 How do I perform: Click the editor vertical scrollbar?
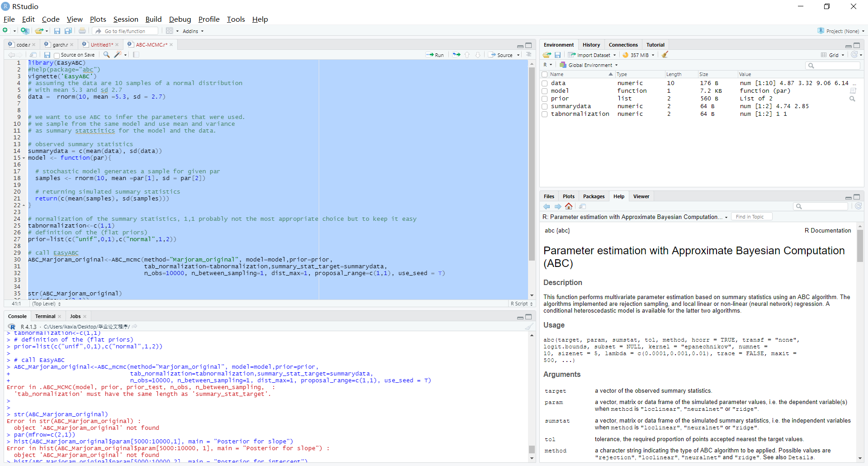click(532, 163)
